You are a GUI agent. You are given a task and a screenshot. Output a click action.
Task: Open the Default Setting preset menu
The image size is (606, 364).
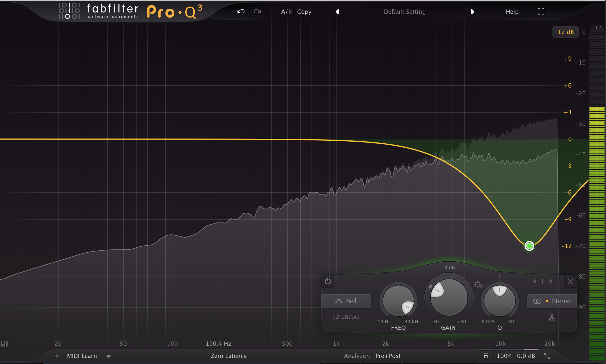[x=405, y=12]
